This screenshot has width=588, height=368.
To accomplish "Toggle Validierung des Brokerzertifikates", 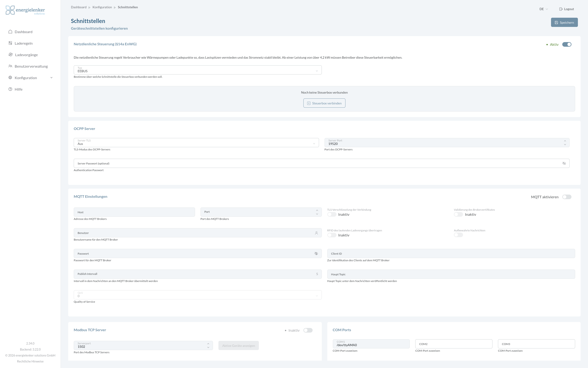I will [x=458, y=214].
